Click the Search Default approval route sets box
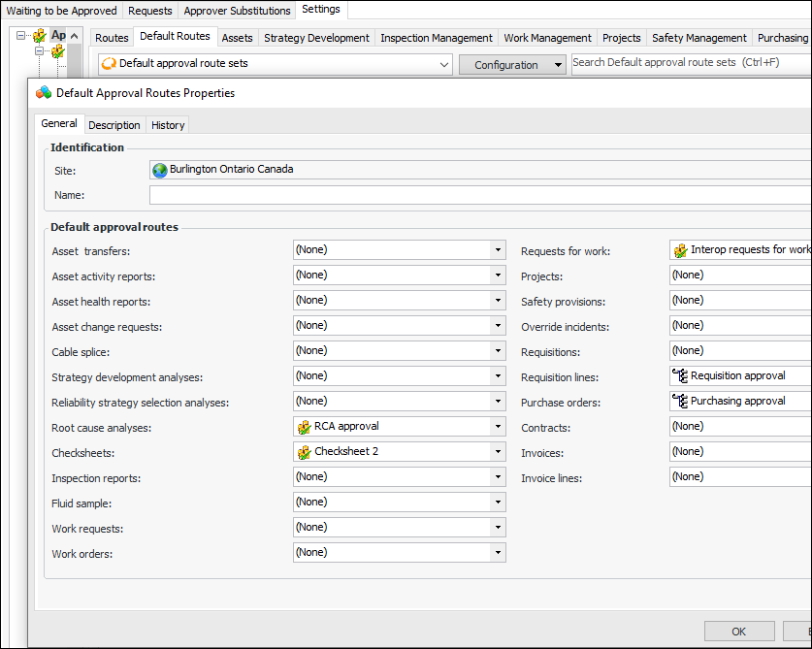Screen dimensions: 812x649 (x=690, y=63)
